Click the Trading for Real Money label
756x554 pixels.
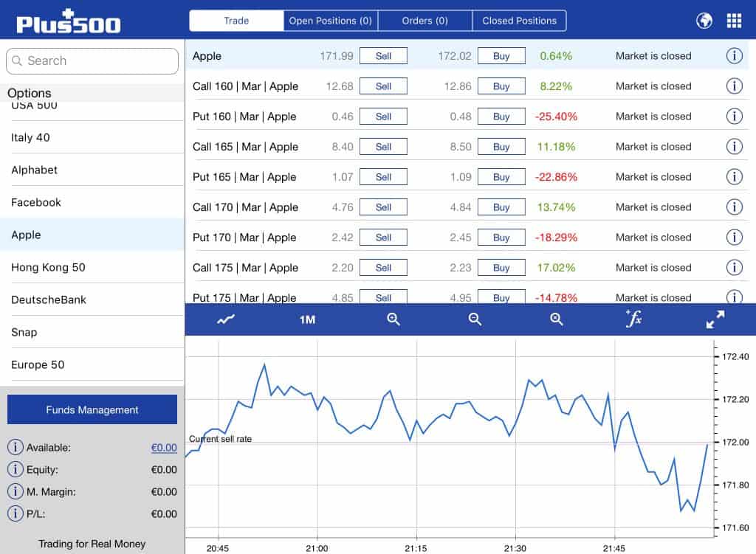point(92,544)
